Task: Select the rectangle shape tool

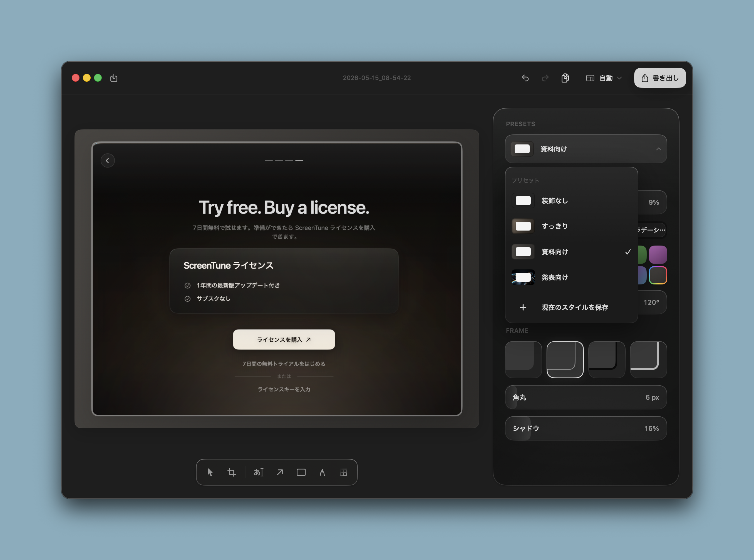Action: [301, 472]
